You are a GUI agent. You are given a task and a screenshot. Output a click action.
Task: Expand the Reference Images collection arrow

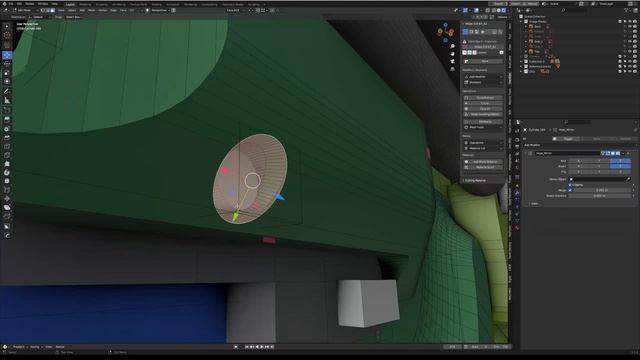[x=522, y=66]
